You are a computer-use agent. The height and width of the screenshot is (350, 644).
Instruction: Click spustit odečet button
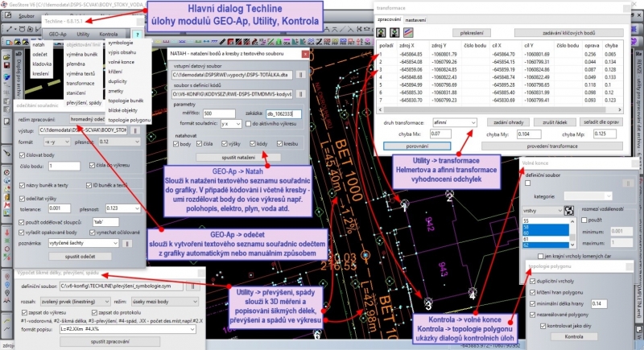tap(80, 257)
